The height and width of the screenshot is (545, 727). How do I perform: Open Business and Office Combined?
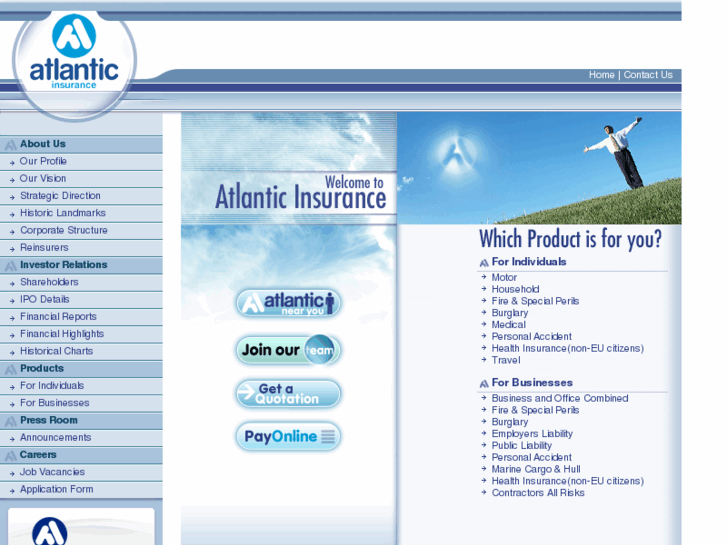[560, 398]
